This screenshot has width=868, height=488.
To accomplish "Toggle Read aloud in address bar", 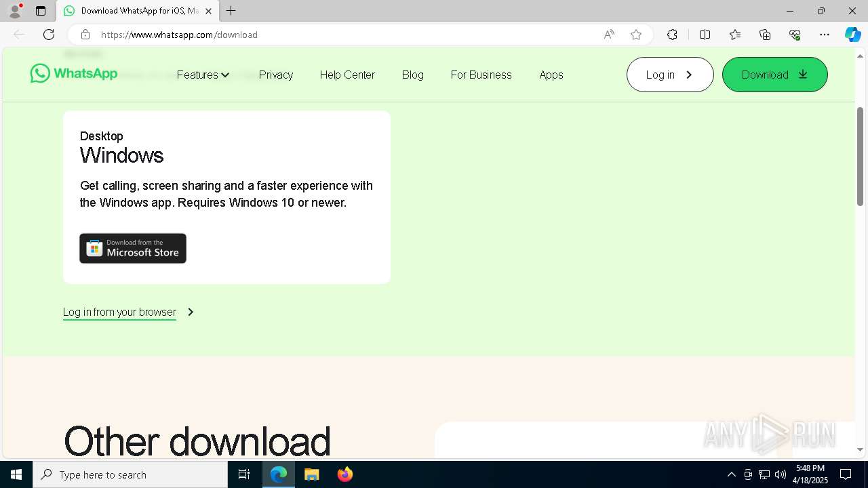I will (x=609, y=35).
